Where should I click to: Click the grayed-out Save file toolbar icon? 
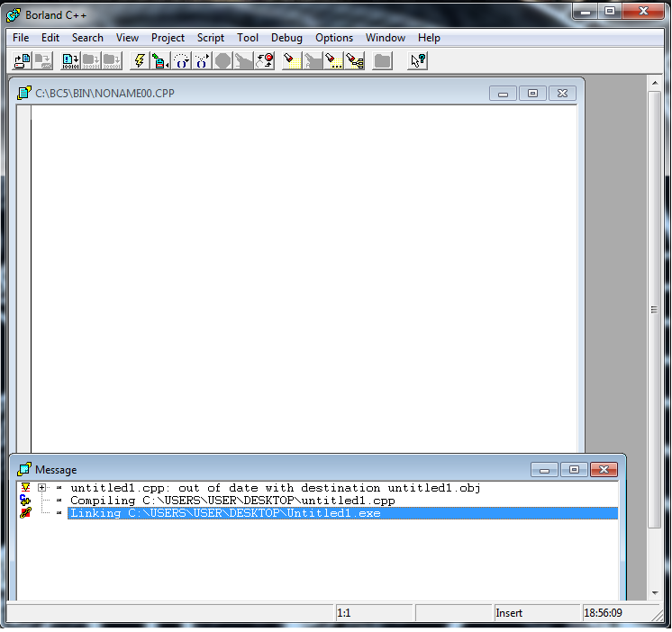[x=43, y=61]
